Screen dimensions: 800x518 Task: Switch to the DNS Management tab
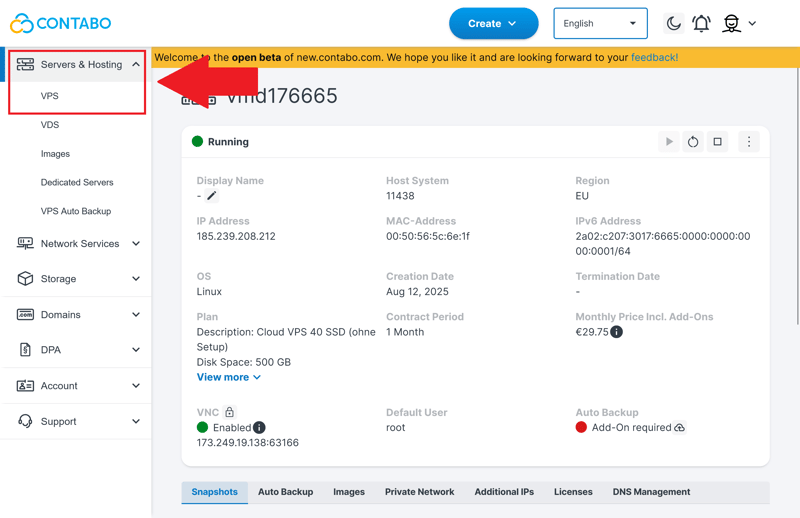tap(651, 492)
